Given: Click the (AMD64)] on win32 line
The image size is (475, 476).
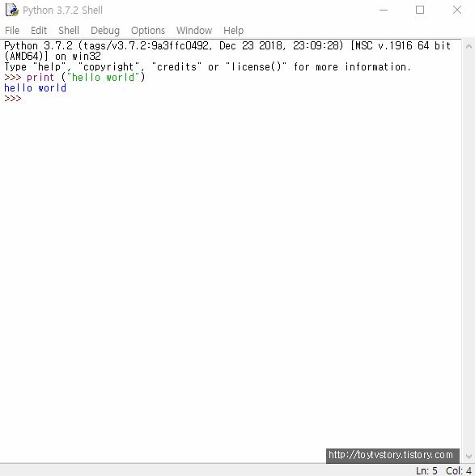Looking at the screenshot, I should click(x=53, y=57).
